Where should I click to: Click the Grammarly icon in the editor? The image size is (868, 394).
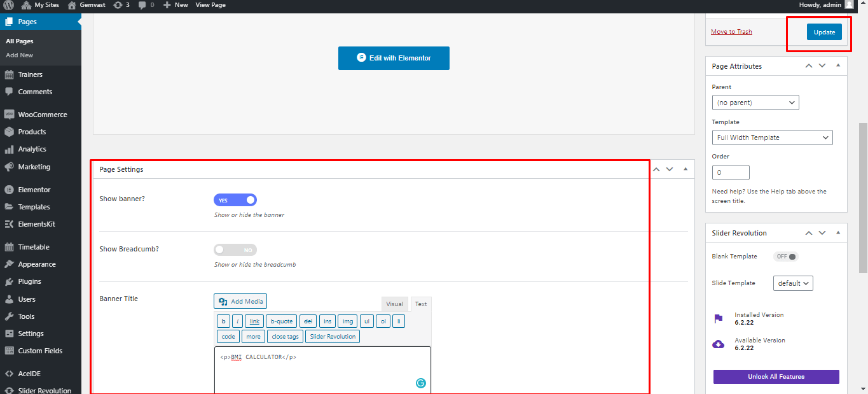pos(420,383)
